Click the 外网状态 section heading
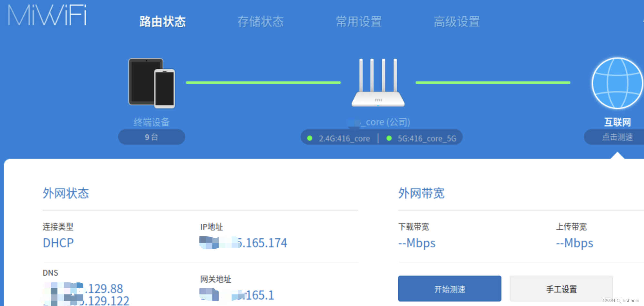Viewport: 644px width, 306px height. tap(66, 193)
